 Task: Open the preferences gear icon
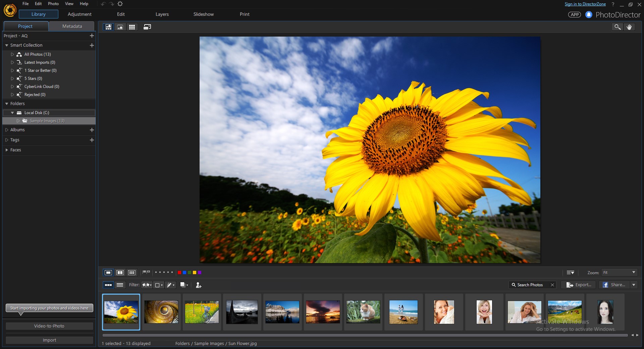tap(120, 4)
